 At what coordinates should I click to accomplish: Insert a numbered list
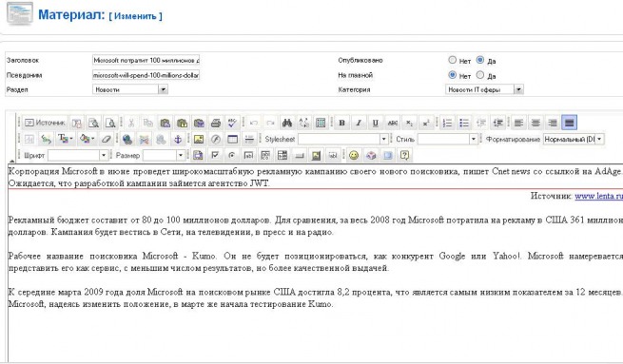click(x=447, y=123)
